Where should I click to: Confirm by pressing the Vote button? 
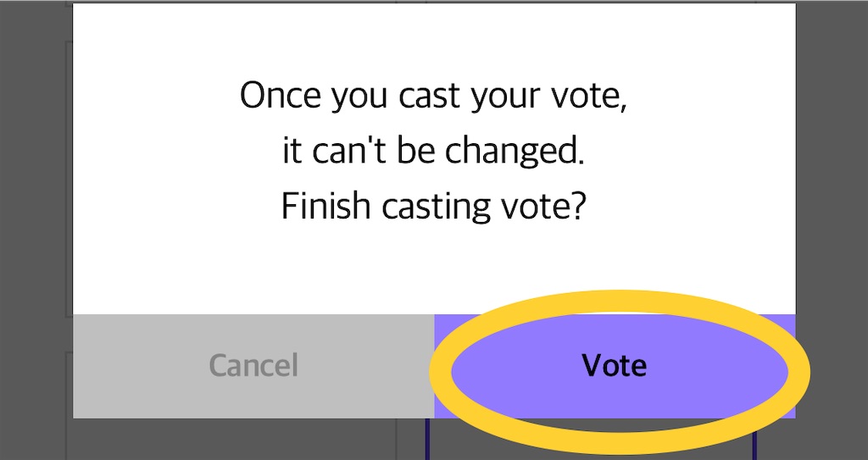click(x=615, y=366)
